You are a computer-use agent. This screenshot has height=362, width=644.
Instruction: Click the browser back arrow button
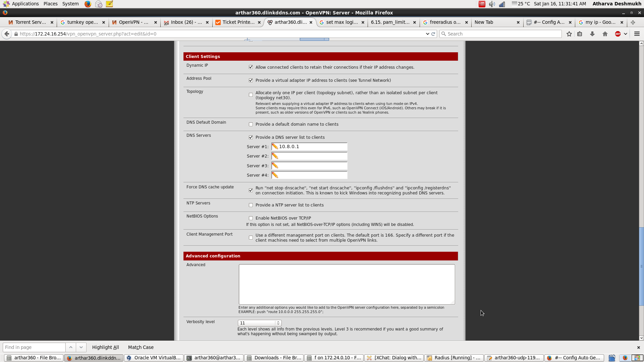7,34
